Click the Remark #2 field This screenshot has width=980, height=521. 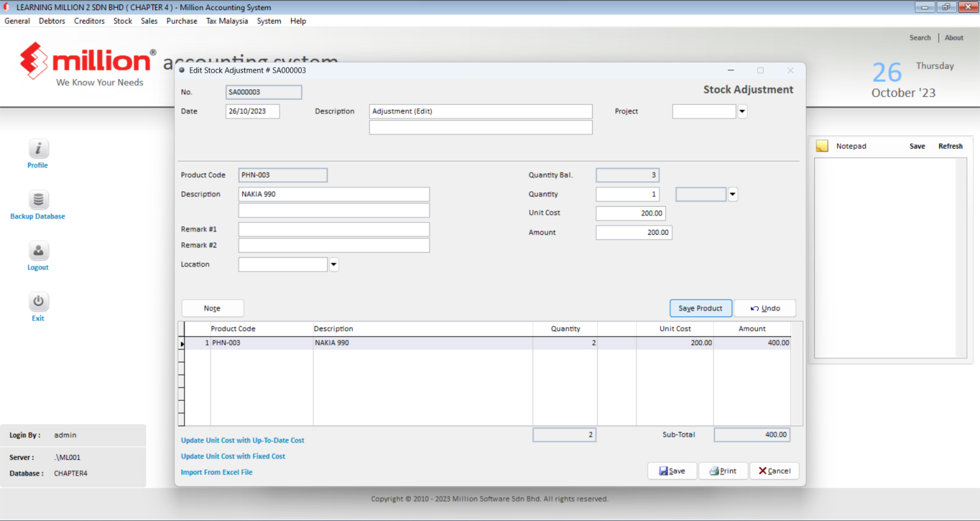pyautogui.click(x=334, y=246)
